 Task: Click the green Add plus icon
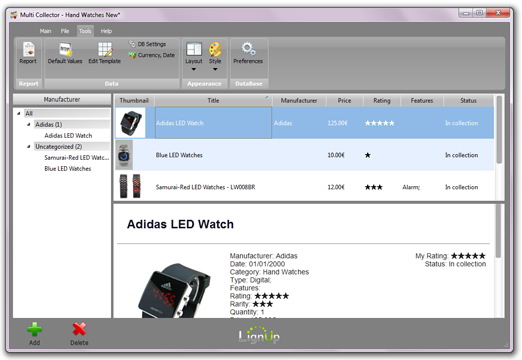coord(34,330)
